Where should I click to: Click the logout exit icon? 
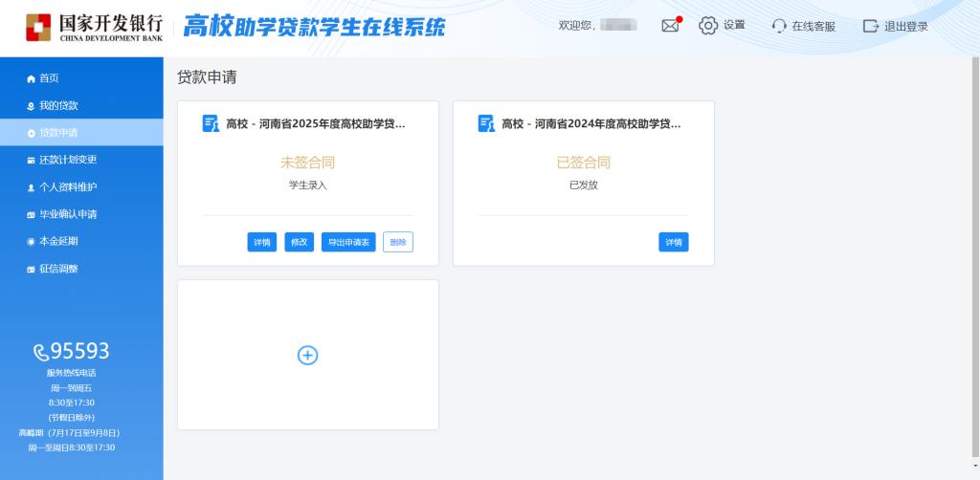click(x=870, y=26)
